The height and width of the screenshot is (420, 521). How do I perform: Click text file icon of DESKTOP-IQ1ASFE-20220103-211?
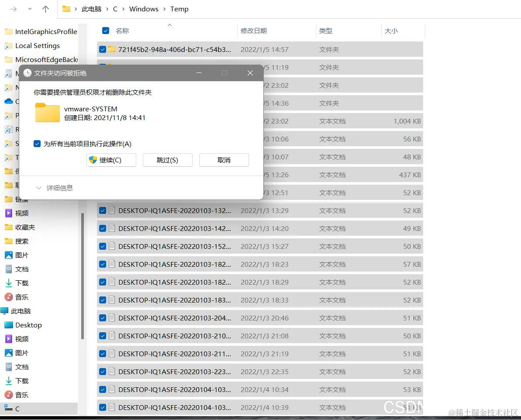[x=112, y=354]
